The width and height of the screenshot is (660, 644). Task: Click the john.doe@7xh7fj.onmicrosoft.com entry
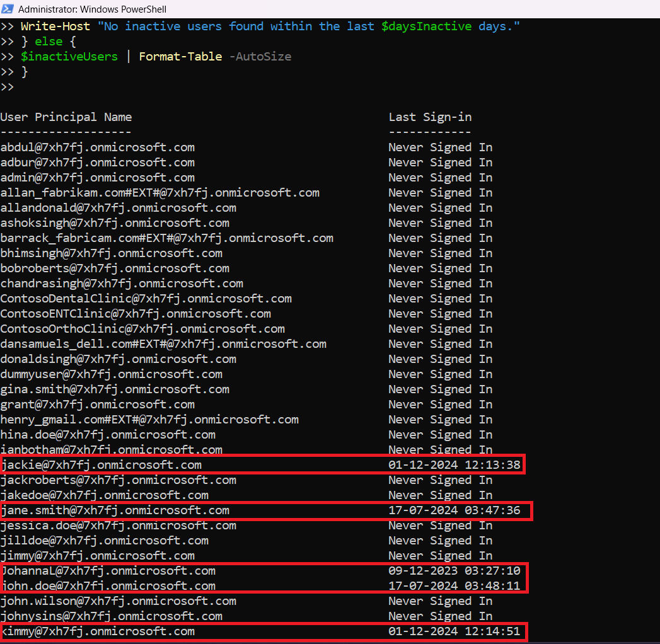108,586
